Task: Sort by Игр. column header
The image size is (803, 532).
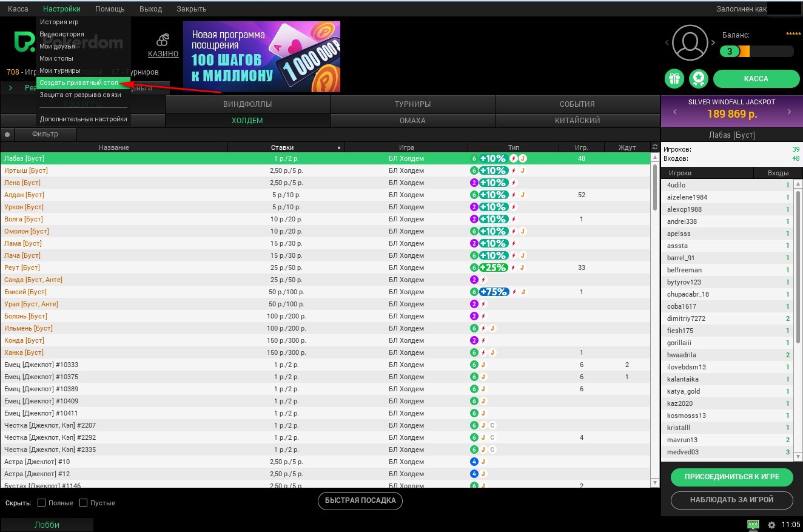Action: pos(582,147)
